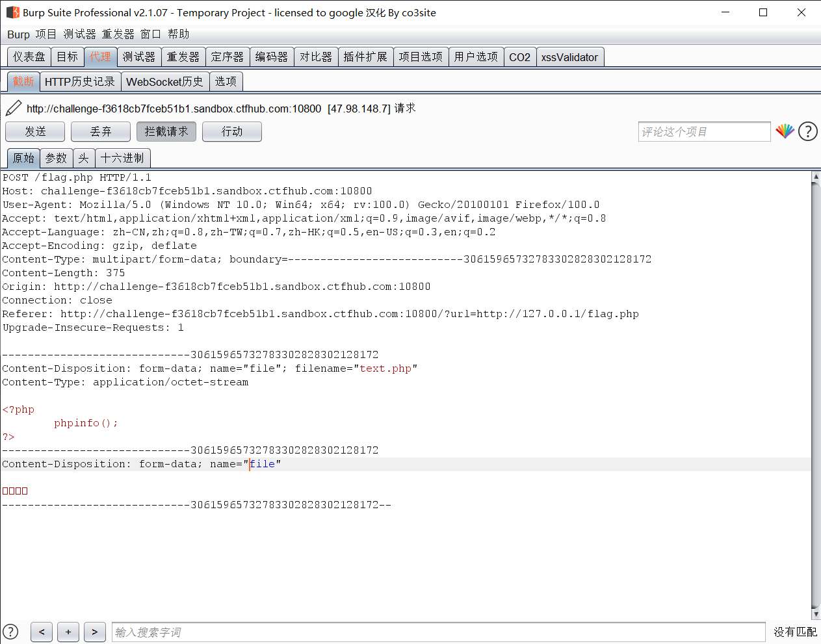The height and width of the screenshot is (644, 821).
Task: Switch to the 重发器 tool tab
Action: click(x=183, y=57)
